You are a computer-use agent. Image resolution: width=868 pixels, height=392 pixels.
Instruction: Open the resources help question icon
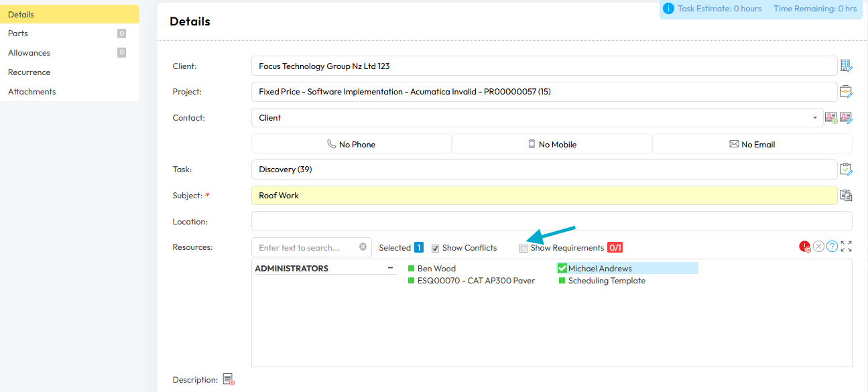tap(832, 247)
